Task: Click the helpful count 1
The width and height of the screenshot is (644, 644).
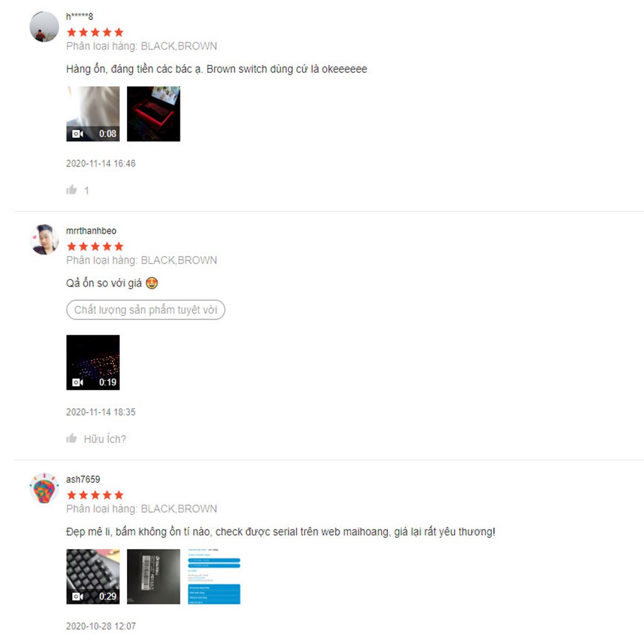Action: click(87, 191)
